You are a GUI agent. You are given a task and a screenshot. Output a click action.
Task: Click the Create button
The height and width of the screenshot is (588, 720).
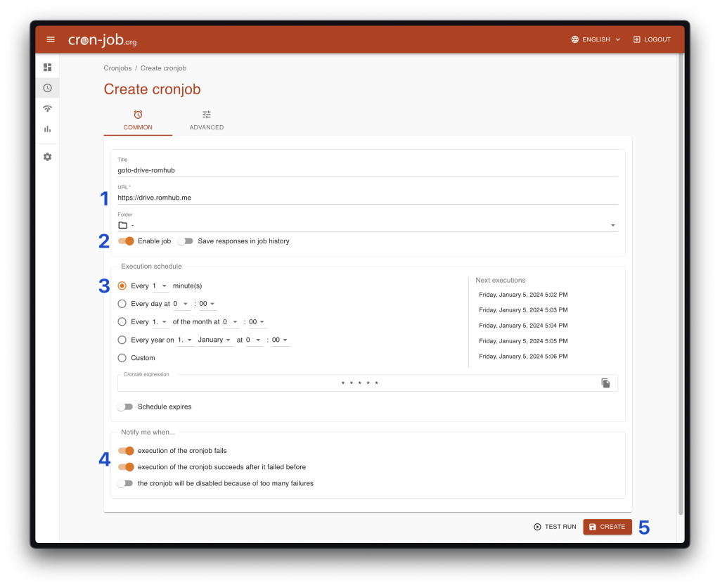coord(607,527)
